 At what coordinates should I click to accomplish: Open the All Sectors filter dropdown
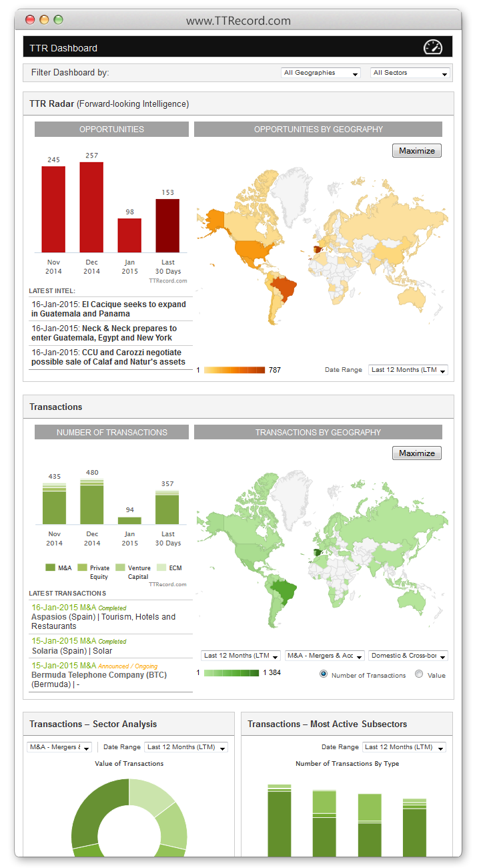pos(410,73)
